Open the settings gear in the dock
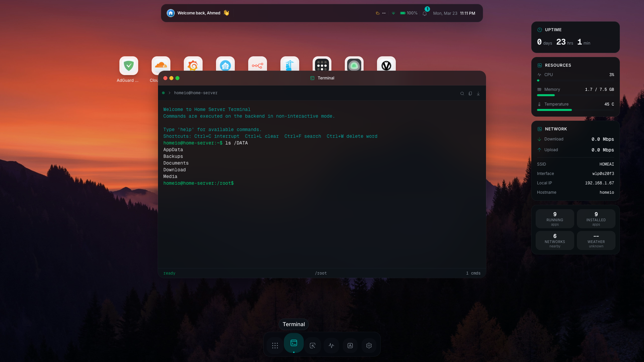This screenshot has height=362, width=644. click(369, 346)
